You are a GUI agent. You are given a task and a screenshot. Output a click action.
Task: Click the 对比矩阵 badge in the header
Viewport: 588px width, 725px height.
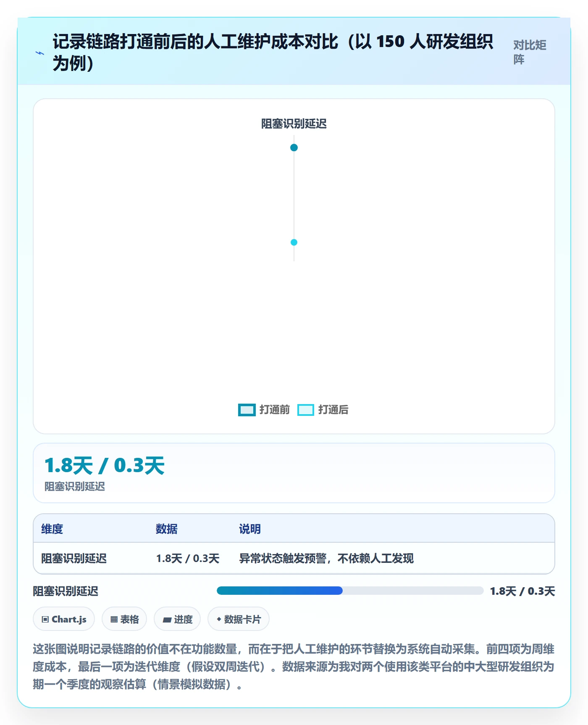(x=530, y=53)
